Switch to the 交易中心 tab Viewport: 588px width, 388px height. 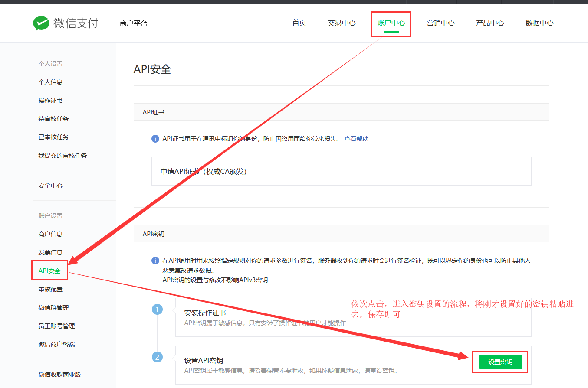(x=342, y=23)
